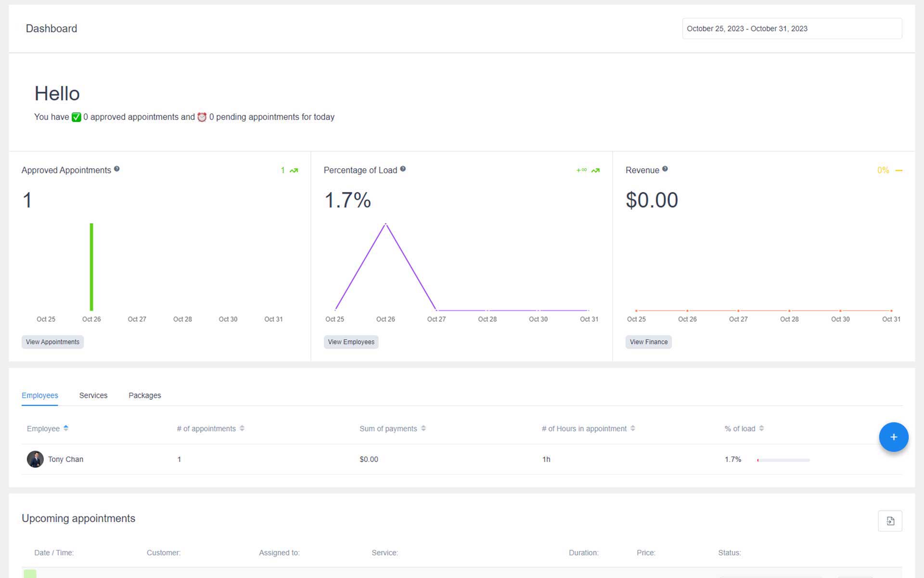The width and height of the screenshot is (924, 578).
Task: Click help icon next to Approved Appointments
Action: point(116,169)
